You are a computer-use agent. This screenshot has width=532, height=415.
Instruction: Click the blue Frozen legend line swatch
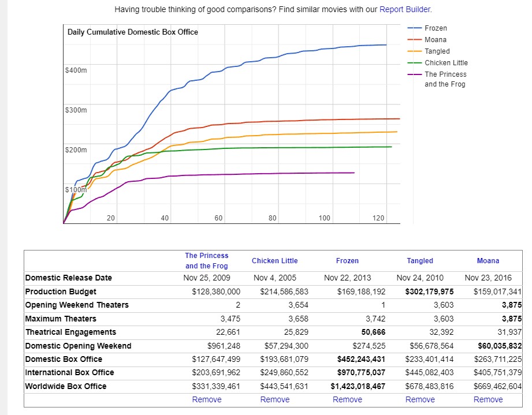(x=414, y=28)
